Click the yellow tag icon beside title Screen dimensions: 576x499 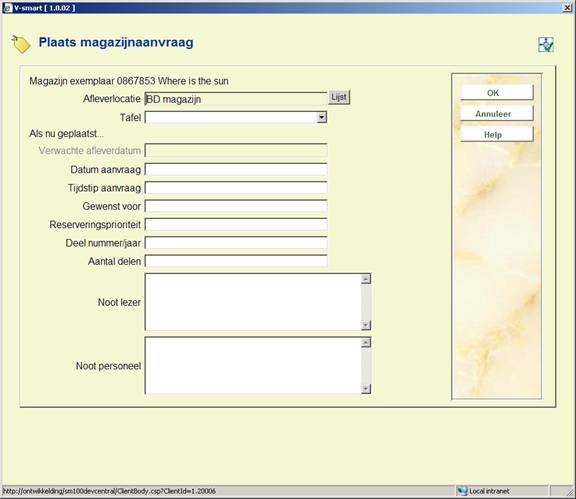click(x=21, y=44)
